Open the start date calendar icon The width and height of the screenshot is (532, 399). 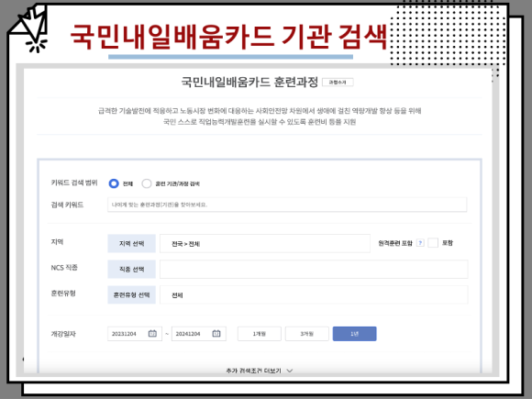[152, 334]
